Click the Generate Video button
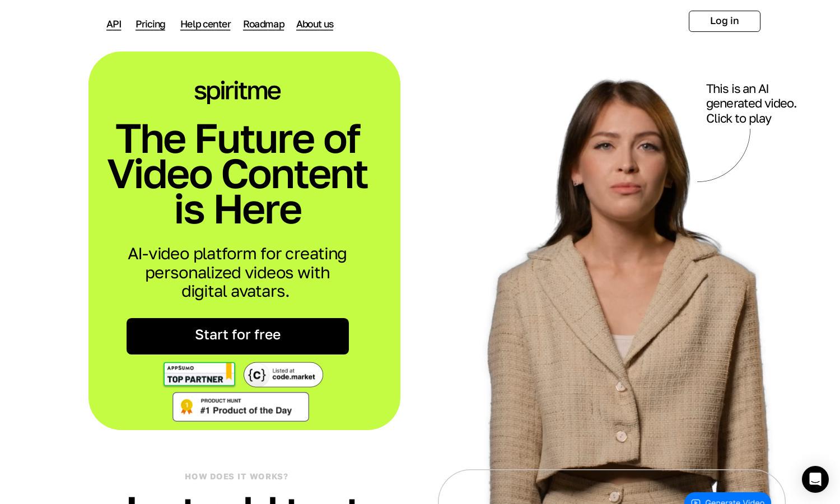 click(727, 499)
